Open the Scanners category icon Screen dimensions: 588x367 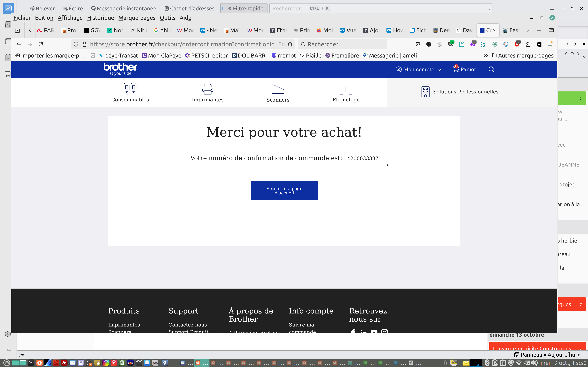278,89
